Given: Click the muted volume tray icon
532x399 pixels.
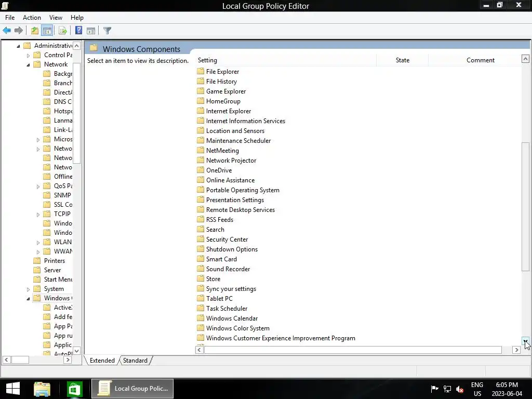Looking at the screenshot, I should coord(460,389).
